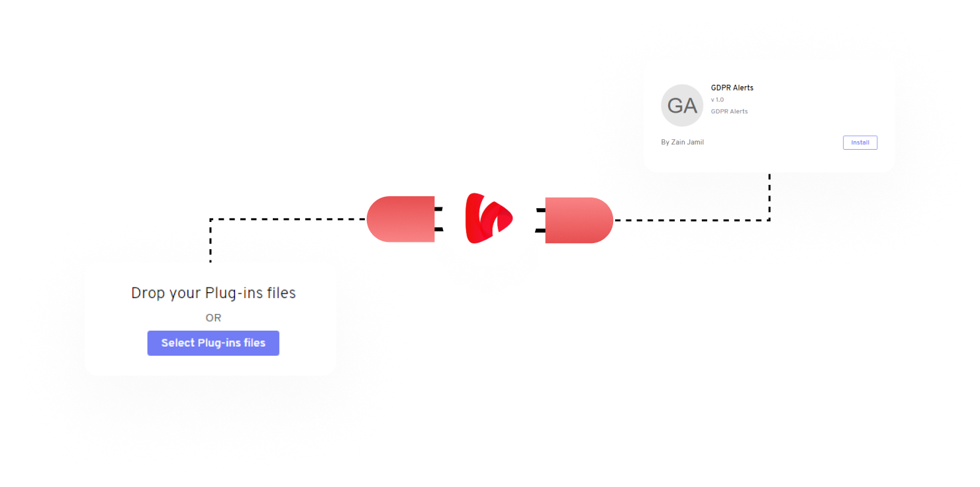Click the right red socket connector icon
The height and width of the screenshot is (487, 980).
(x=579, y=220)
